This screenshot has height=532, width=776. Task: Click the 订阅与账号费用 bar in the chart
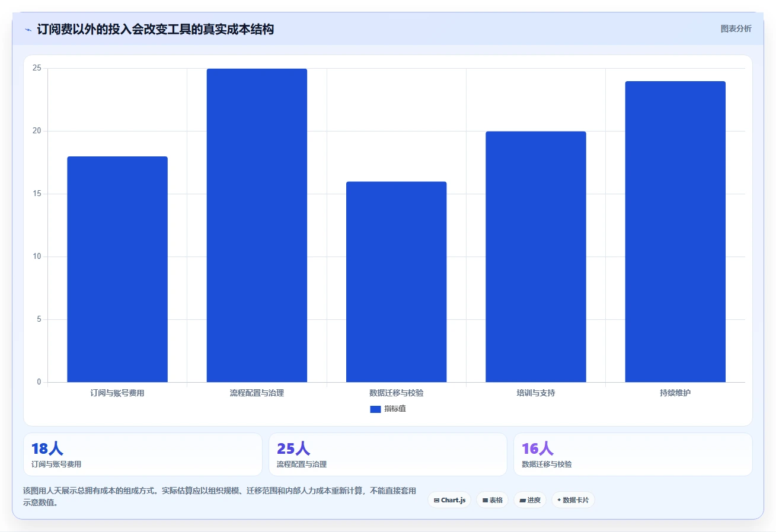(x=117, y=270)
